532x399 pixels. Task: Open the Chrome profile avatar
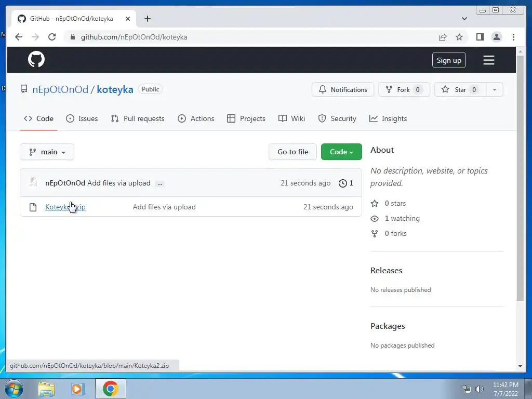pyautogui.click(x=496, y=37)
